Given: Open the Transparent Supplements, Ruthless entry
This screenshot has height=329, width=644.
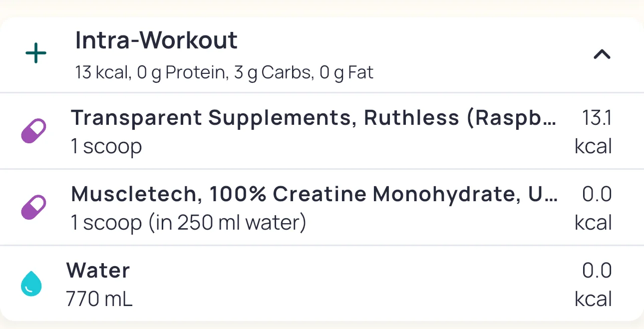Looking at the screenshot, I should pyautogui.click(x=313, y=118).
